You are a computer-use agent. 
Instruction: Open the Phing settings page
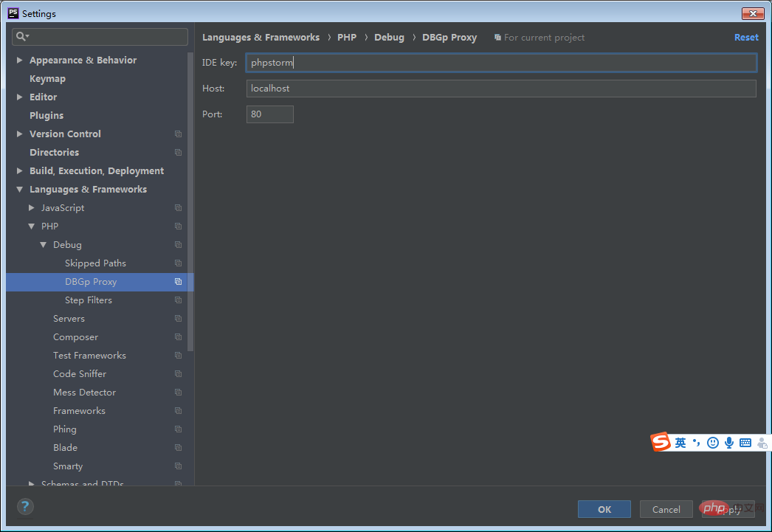pyautogui.click(x=64, y=429)
